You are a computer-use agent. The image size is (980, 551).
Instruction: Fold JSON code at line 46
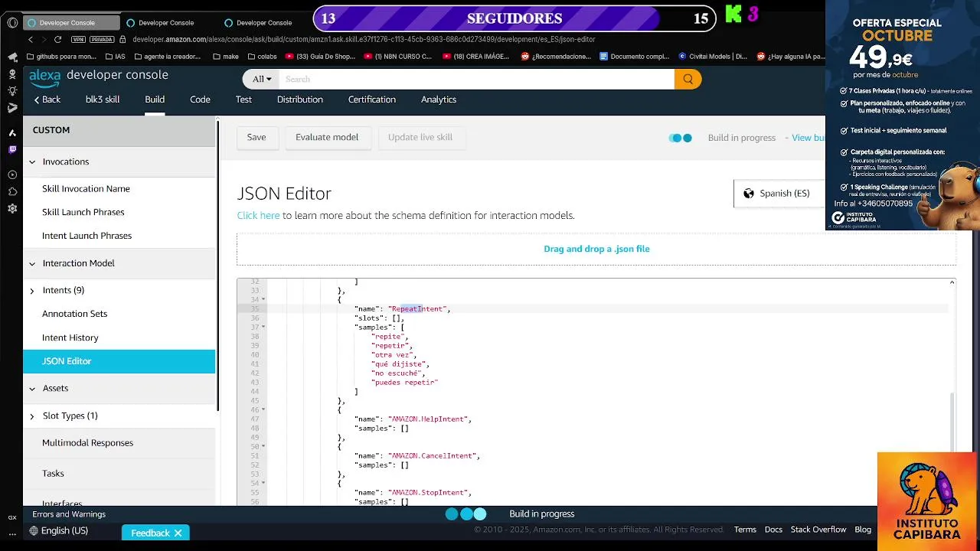(x=263, y=410)
